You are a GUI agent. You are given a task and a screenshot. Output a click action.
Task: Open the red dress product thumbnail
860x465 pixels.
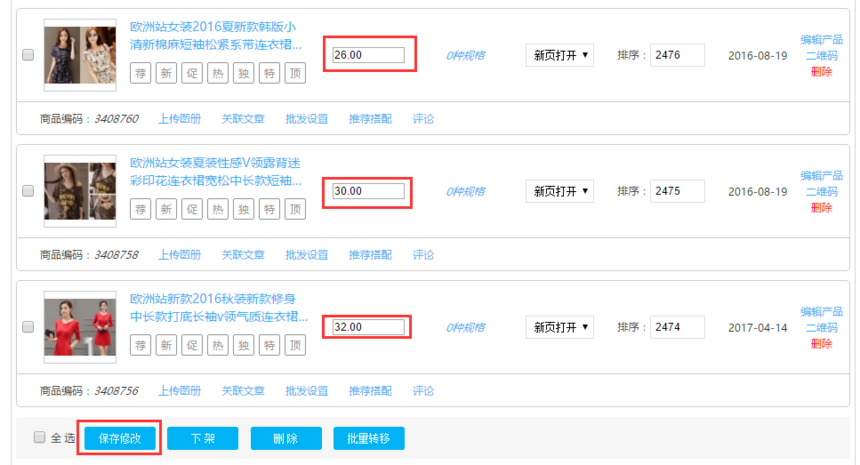point(81,327)
